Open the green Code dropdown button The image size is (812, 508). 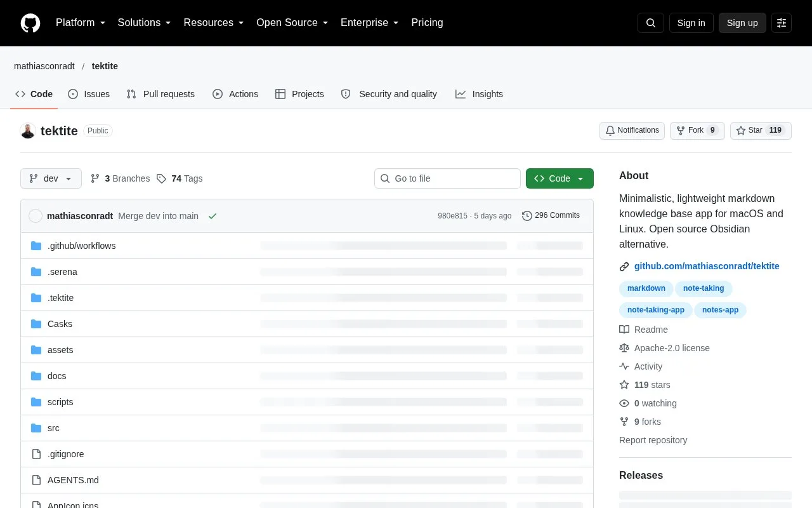click(560, 178)
